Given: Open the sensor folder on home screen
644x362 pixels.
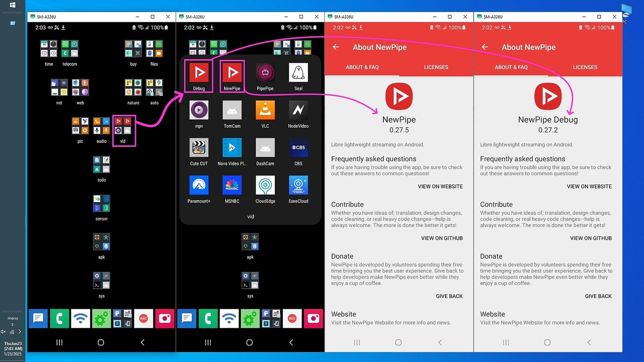Looking at the screenshot, I should click(x=102, y=203).
